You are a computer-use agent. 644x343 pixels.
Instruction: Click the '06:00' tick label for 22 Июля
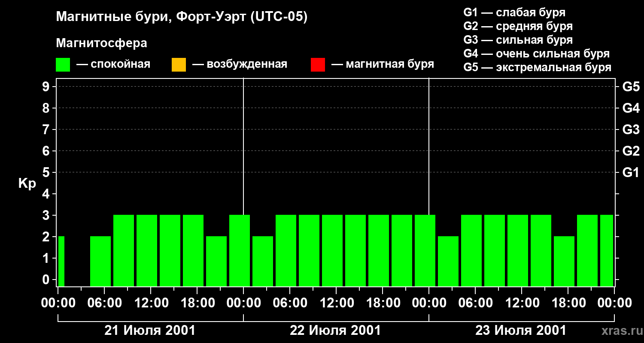pos(290,303)
